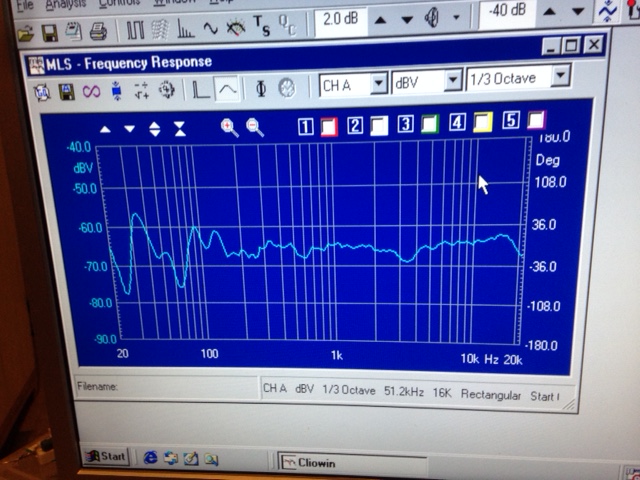Click Rectangular window in status bar
This screenshot has width=640, height=480.
pyautogui.click(x=491, y=395)
